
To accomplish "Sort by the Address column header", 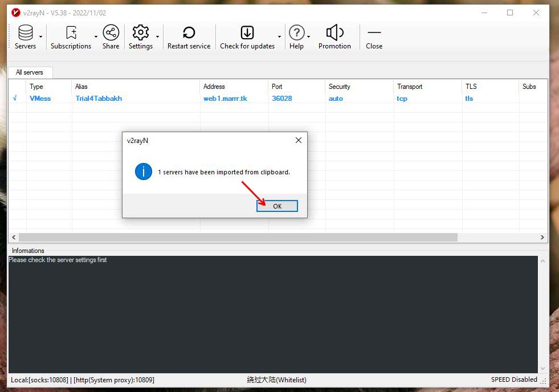I will 214,87.
